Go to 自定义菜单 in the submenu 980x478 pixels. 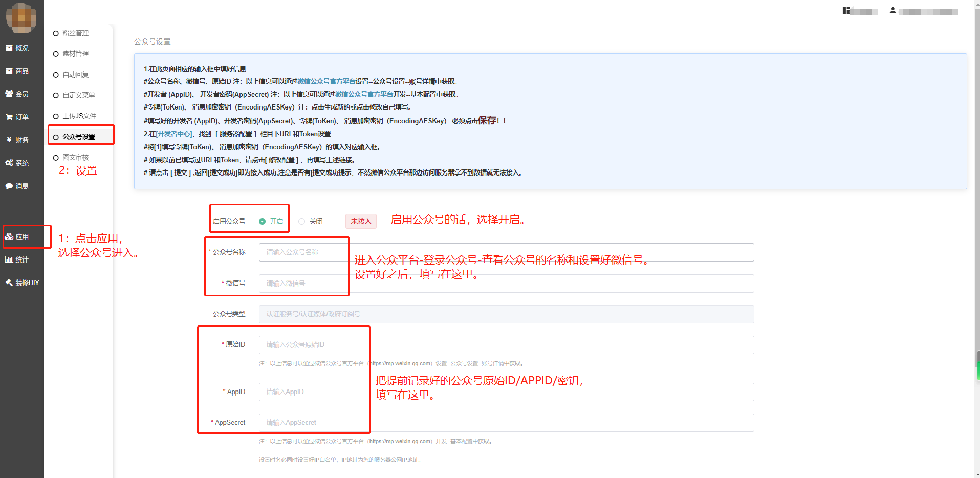[x=78, y=95]
